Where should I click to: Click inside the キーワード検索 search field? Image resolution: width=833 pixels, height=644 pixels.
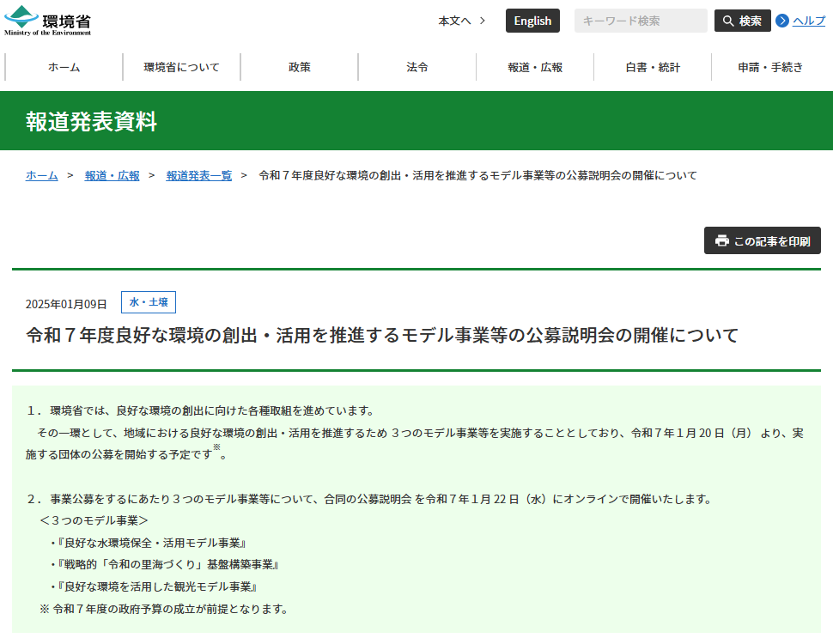pos(641,20)
